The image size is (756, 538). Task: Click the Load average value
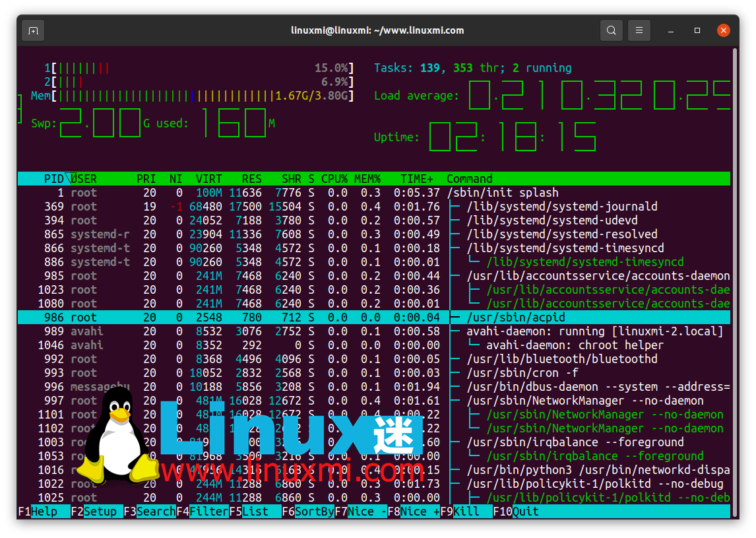tap(599, 96)
